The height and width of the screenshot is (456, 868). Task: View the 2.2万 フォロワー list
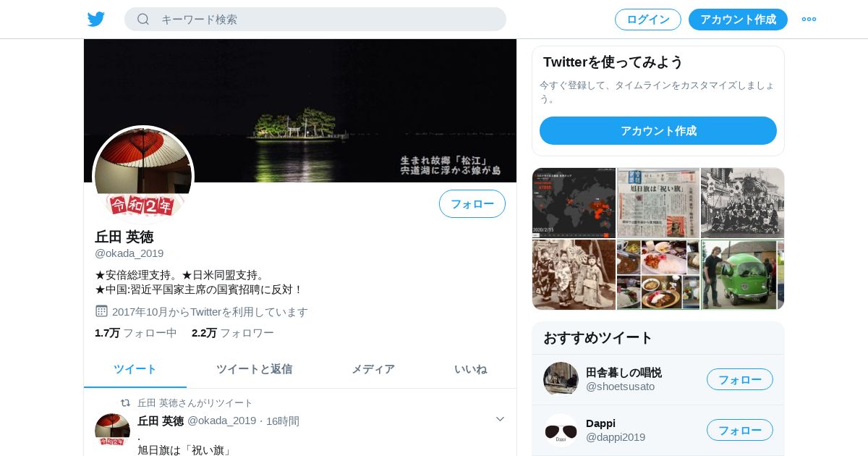[233, 333]
